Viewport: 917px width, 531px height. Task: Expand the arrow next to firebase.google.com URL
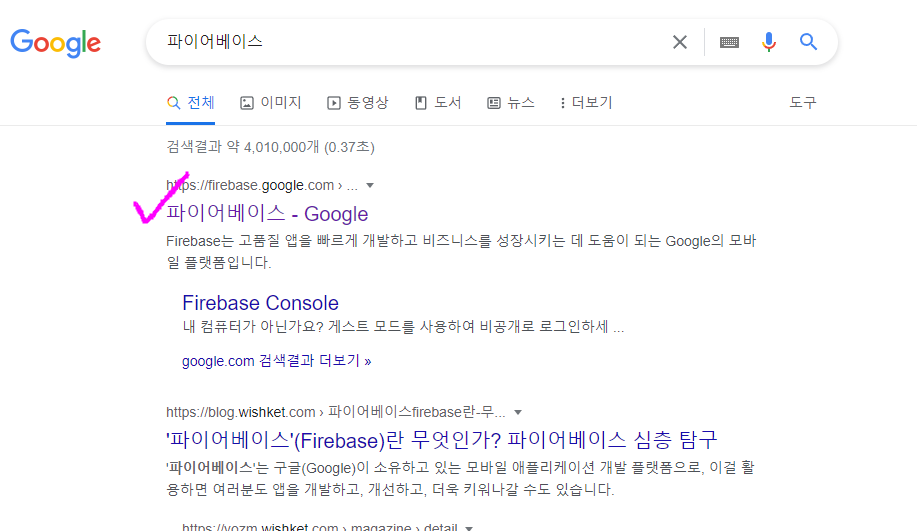[x=370, y=185]
